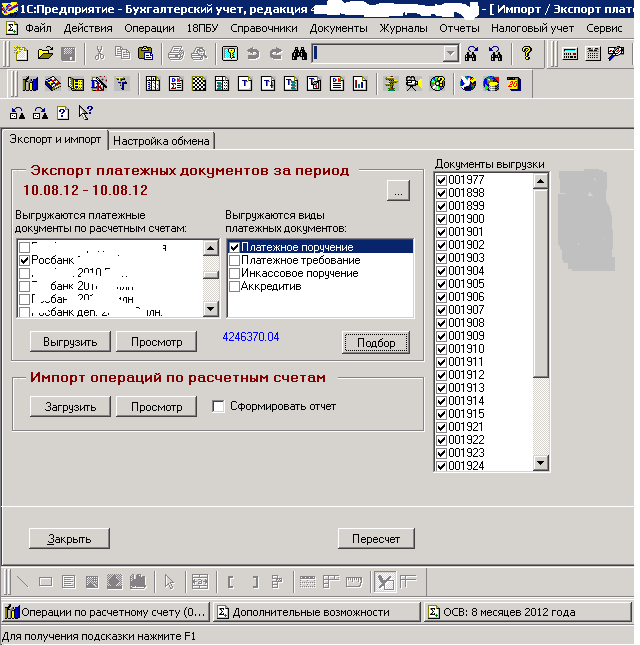Click the Загрузить button
Viewport: 640px width, 645px height.
[x=70, y=407]
